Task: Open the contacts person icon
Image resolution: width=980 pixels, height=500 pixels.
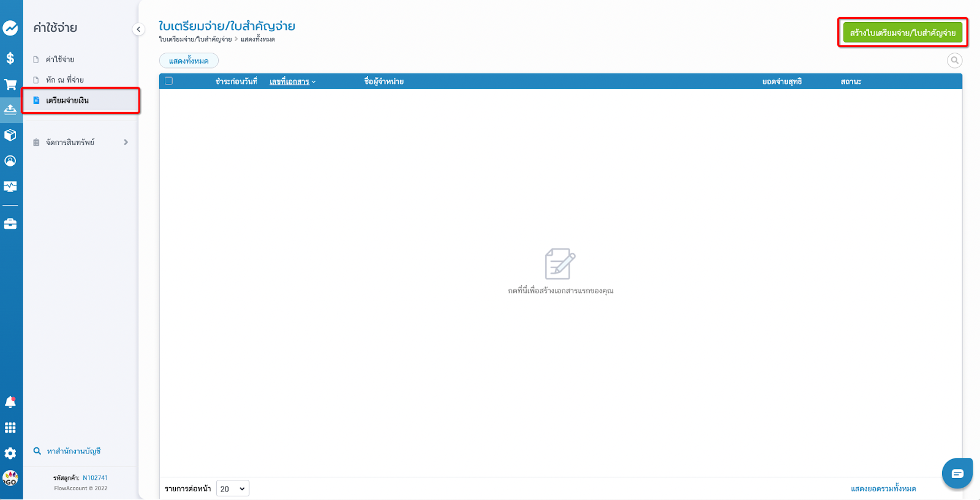Action: point(10,161)
